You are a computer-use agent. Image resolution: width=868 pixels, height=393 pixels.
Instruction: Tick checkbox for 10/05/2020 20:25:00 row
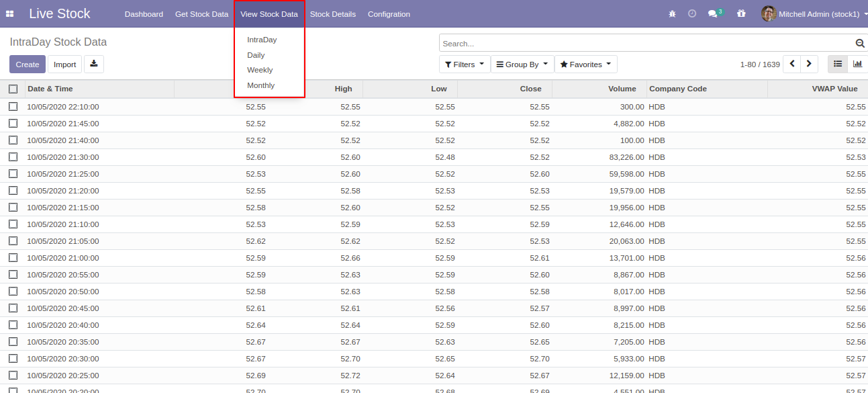(x=13, y=376)
